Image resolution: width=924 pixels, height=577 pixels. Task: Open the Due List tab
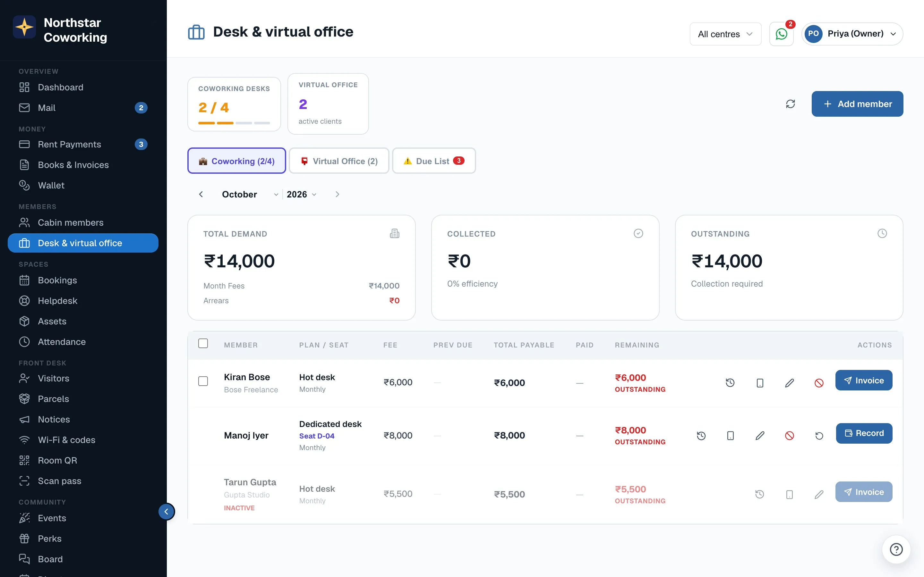[434, 161]
